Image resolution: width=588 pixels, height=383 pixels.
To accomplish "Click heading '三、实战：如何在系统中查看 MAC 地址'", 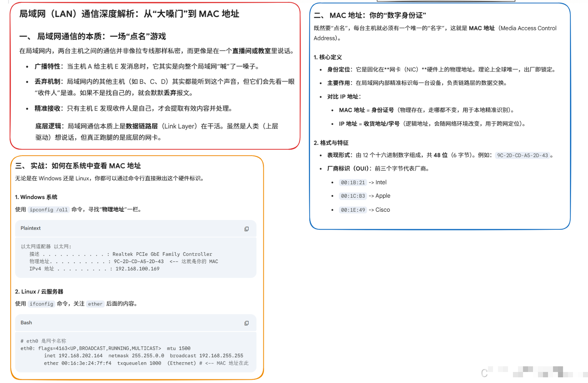I will tap(78, 166).
